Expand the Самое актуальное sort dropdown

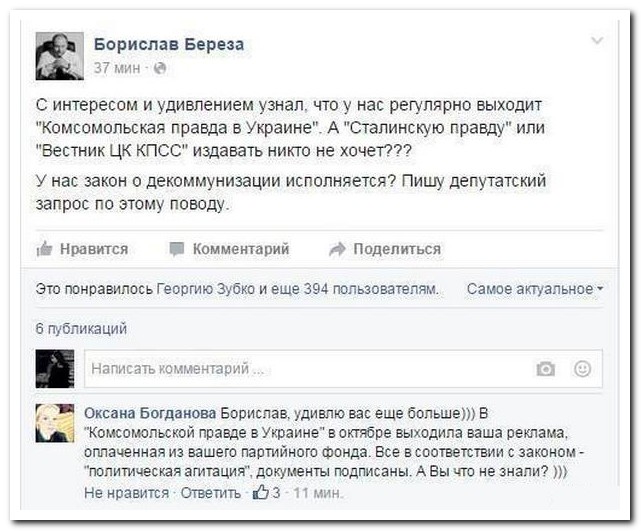(x=535, y=289)
